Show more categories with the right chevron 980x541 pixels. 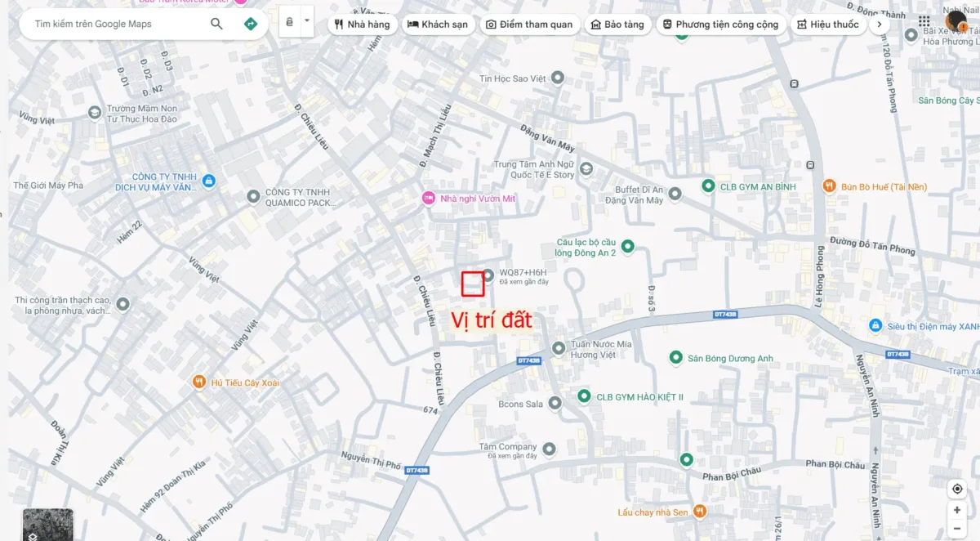tap(879, 25)
